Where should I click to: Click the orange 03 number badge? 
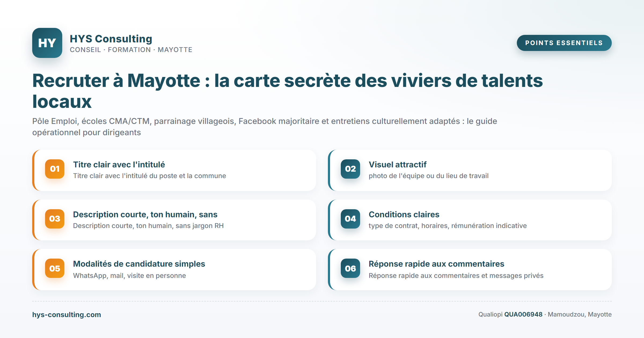pos(55,219)
